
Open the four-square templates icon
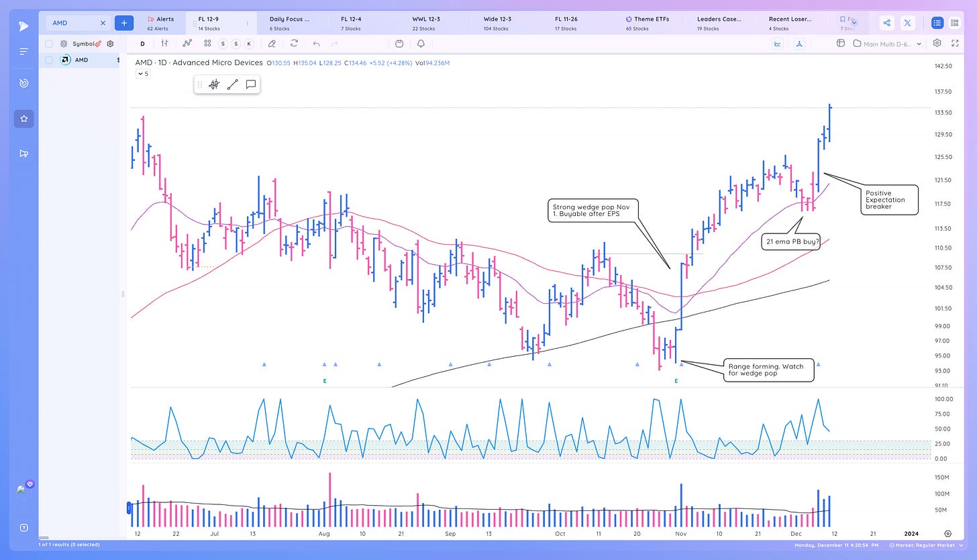pos(208,44)
